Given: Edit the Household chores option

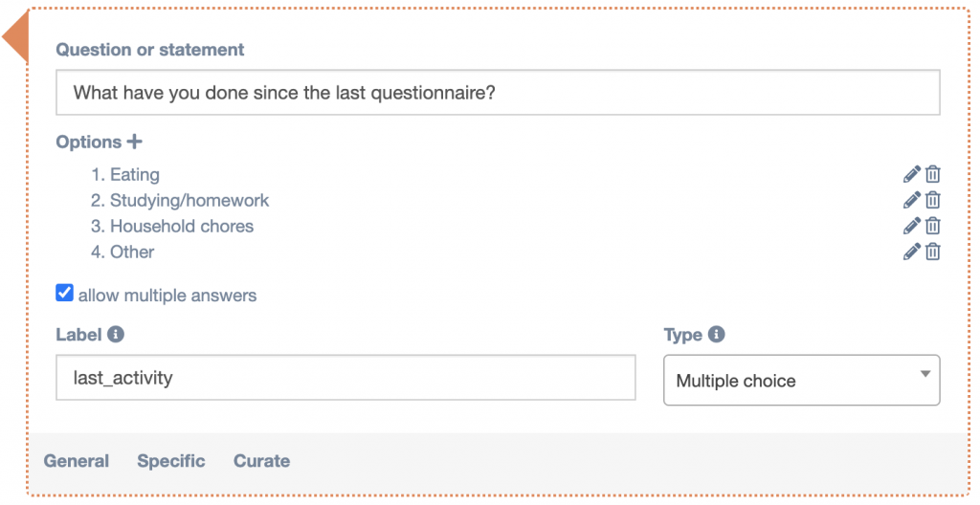Looking at the screenshot, I should [911, 226].
